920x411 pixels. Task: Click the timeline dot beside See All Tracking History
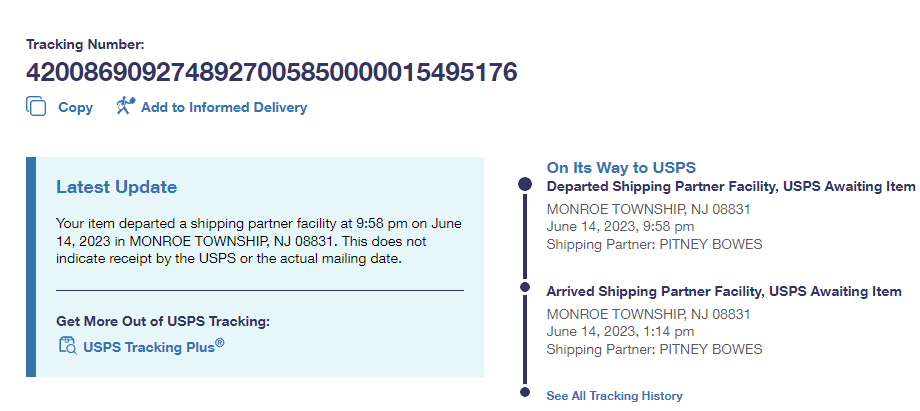click(x=525, y=394)
